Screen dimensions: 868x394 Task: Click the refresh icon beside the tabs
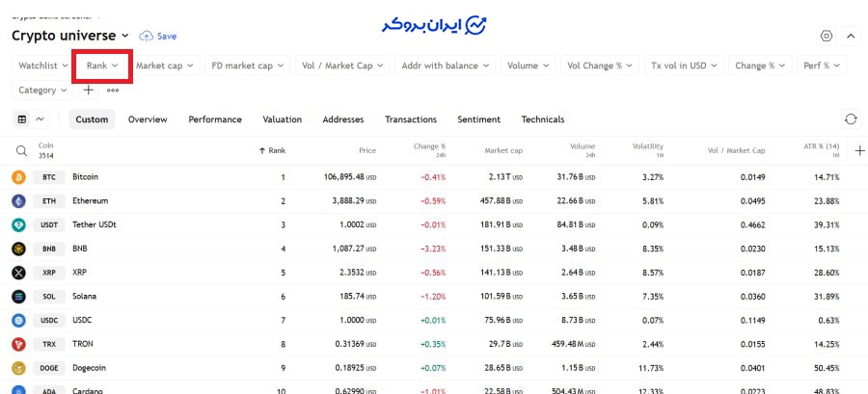coord(850,119)
